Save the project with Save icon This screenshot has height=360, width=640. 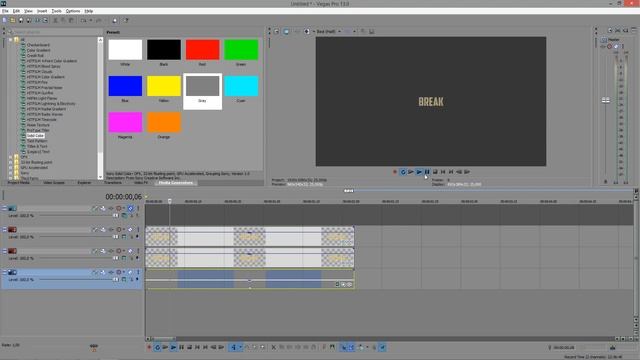click(x=21, y=20)
